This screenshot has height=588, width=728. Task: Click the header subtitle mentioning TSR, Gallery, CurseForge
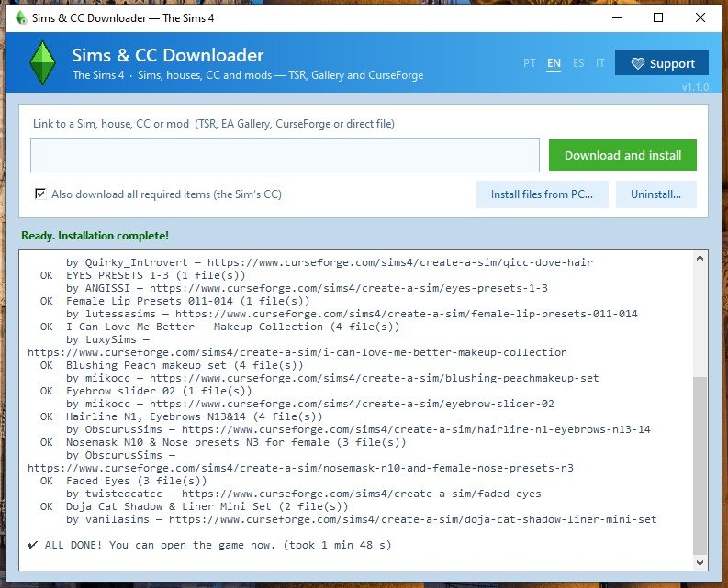[248, 75]
